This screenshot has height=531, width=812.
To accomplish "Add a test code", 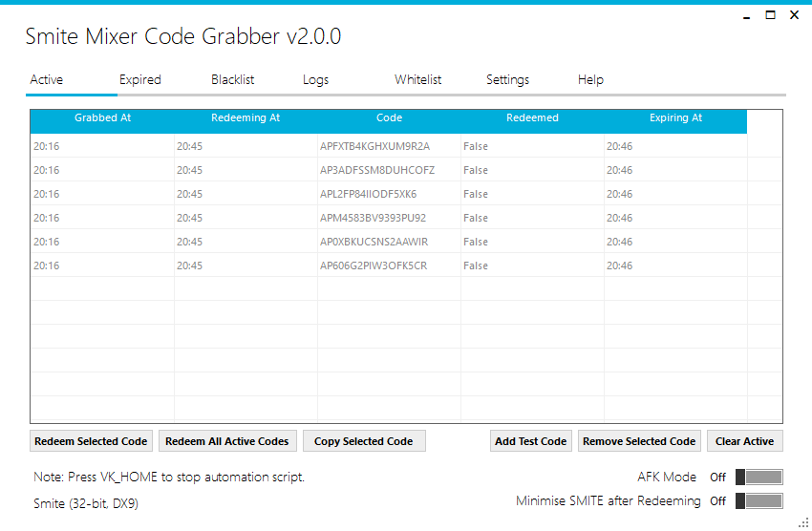I will pos(531,441).
